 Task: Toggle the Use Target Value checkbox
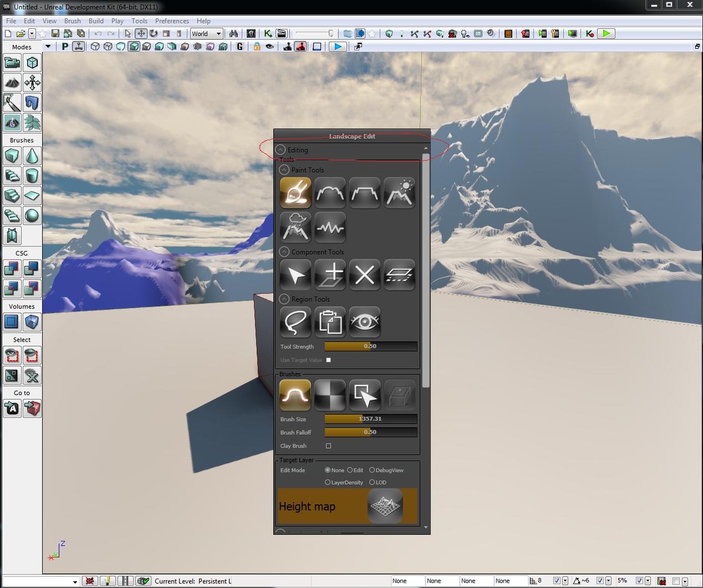(328, 359)
